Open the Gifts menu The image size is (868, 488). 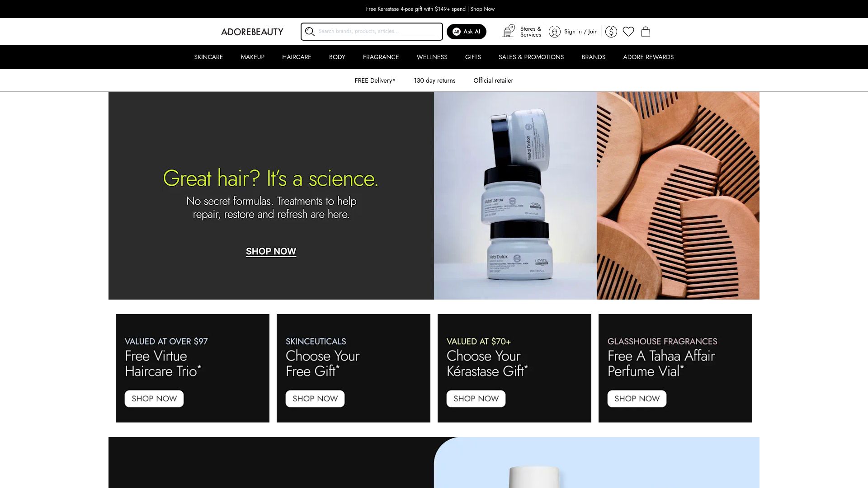coord(473,57)
